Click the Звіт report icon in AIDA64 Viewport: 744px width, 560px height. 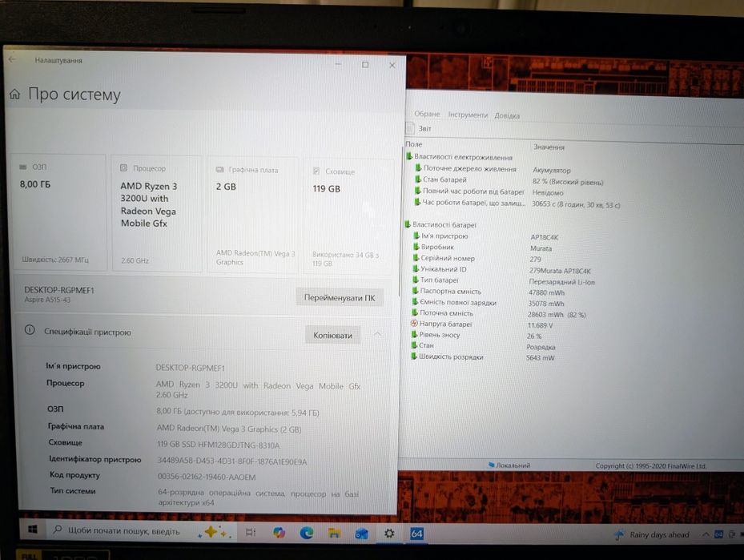[x=410, y=127]
